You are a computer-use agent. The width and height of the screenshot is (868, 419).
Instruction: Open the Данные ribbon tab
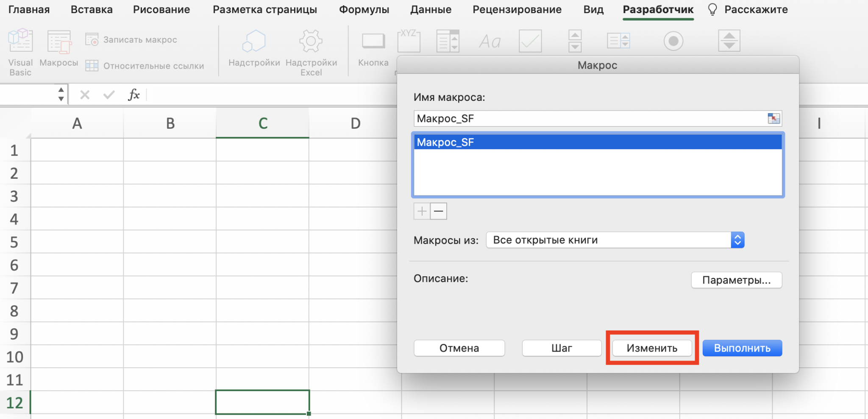click(x=431, y=9)
